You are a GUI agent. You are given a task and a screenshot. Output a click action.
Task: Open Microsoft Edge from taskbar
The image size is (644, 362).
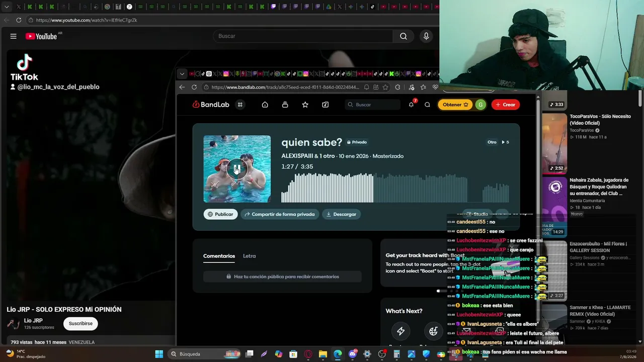[338, 354]
